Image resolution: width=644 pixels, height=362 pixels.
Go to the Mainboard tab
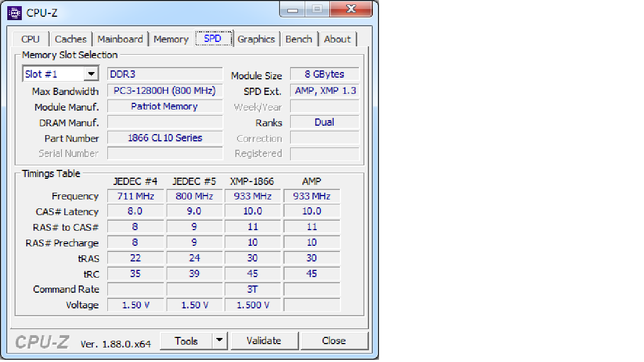[x=120, y=40]
